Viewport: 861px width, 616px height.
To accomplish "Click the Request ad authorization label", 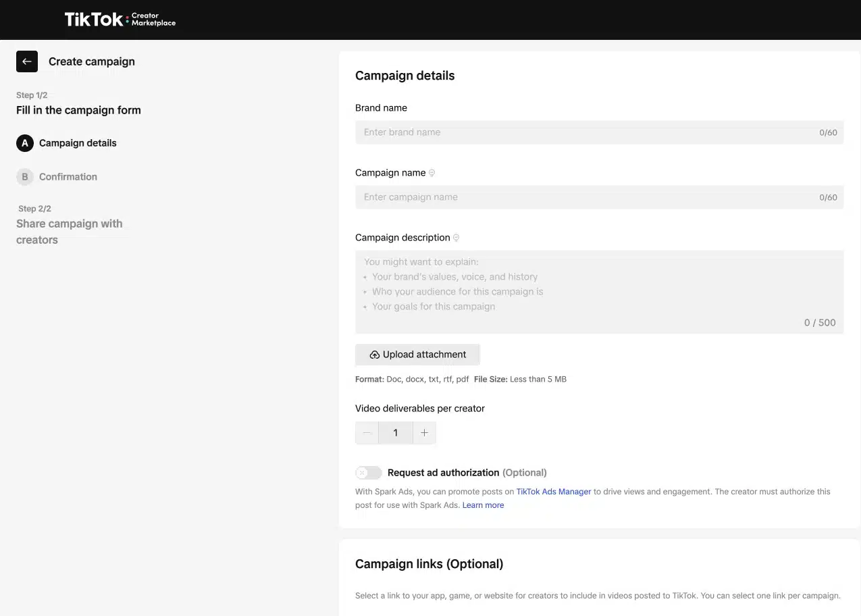I will [x=443, y=473].
